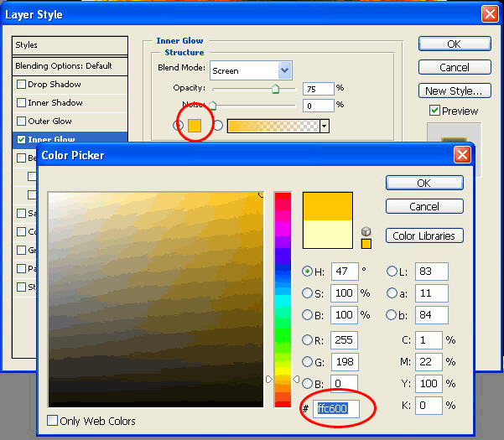The image size is (504, 440).
Task: Select the H hue radio button
Action: pos(307,272)
